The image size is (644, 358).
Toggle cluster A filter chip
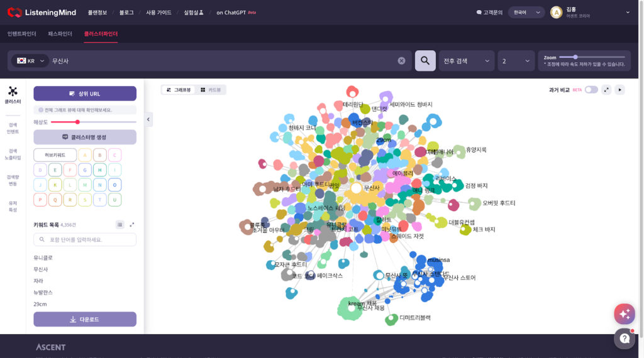pos(85,155)
